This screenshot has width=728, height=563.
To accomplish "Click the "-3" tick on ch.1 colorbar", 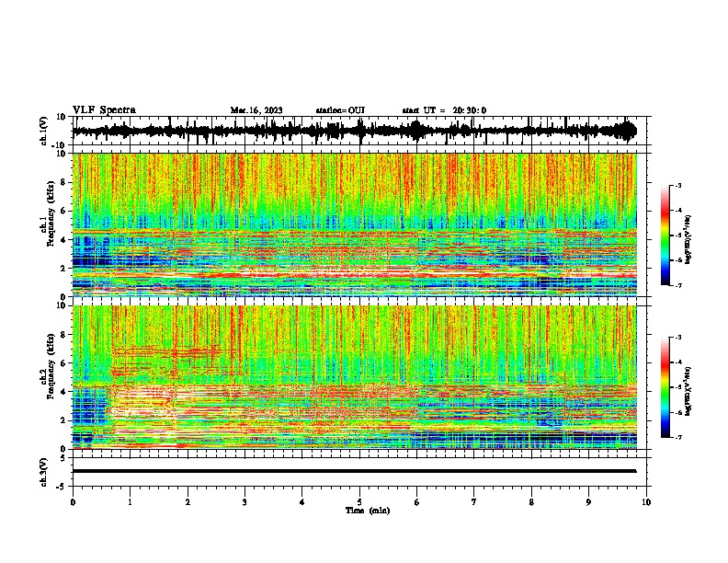I will point(678,185).
